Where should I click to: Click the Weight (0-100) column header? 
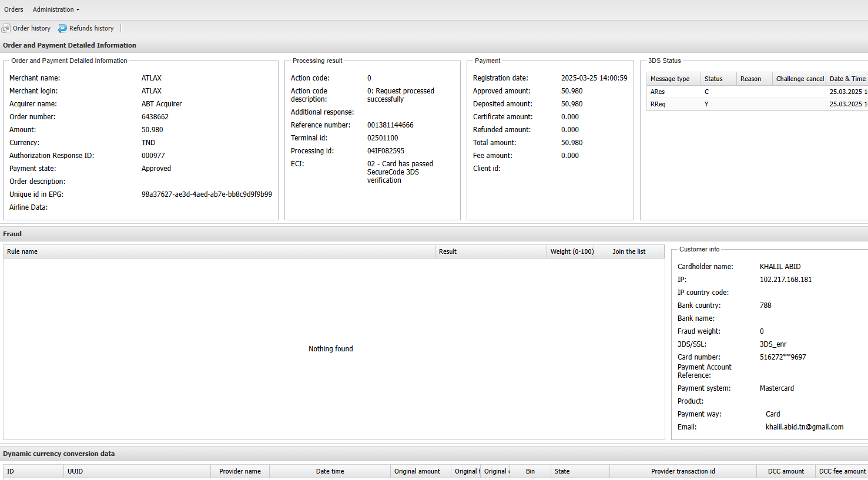(x=571, y=251)
